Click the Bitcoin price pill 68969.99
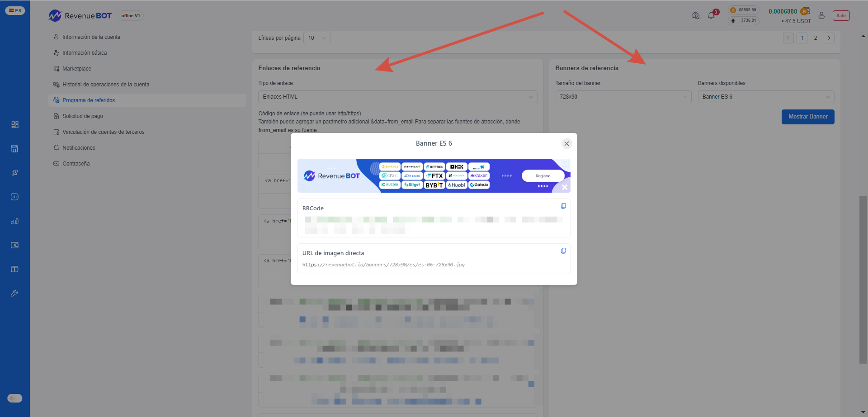Screen dimensions: 868x417 (743, 10)
